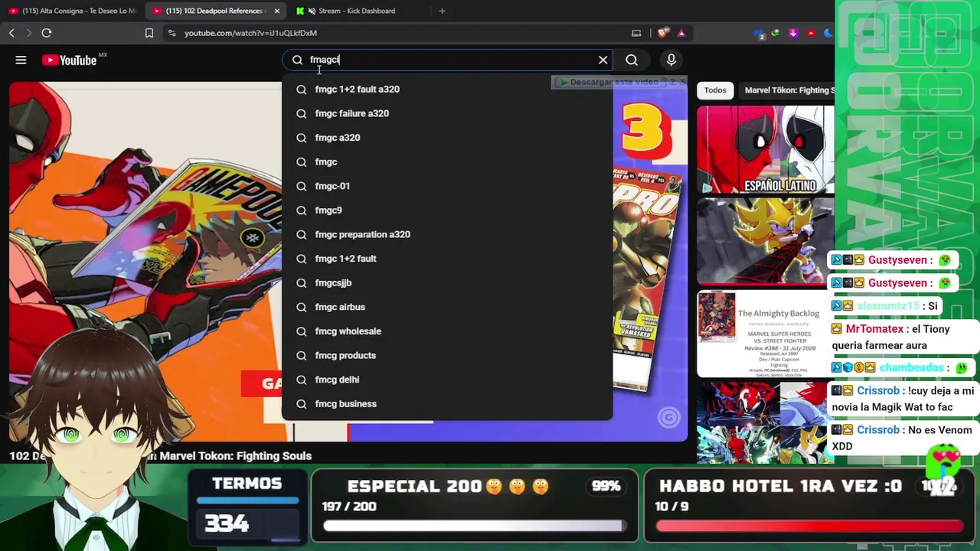Screen dimensions: 980x551
Task: Click the Descargar este video button
Action: coord(609,81)
